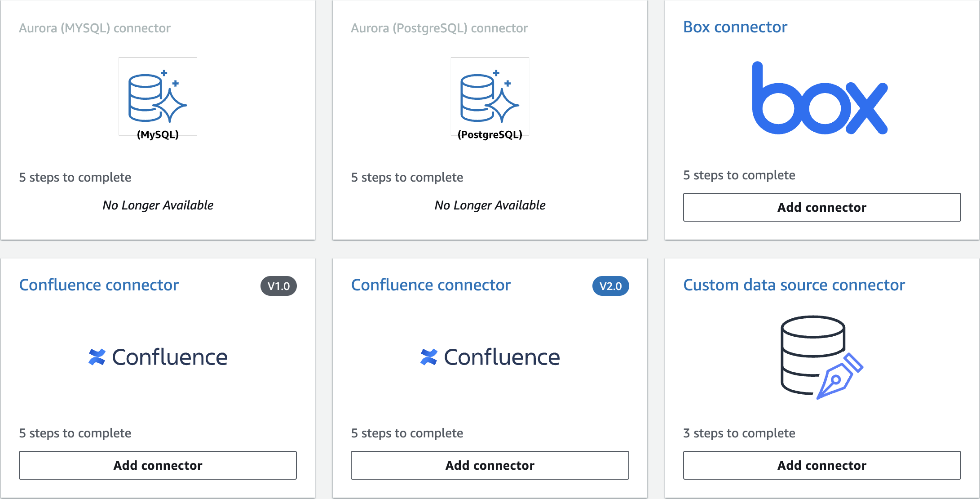Open the Confluence connector V2.0 title link

pyautogui.click(x=431, y=285)
